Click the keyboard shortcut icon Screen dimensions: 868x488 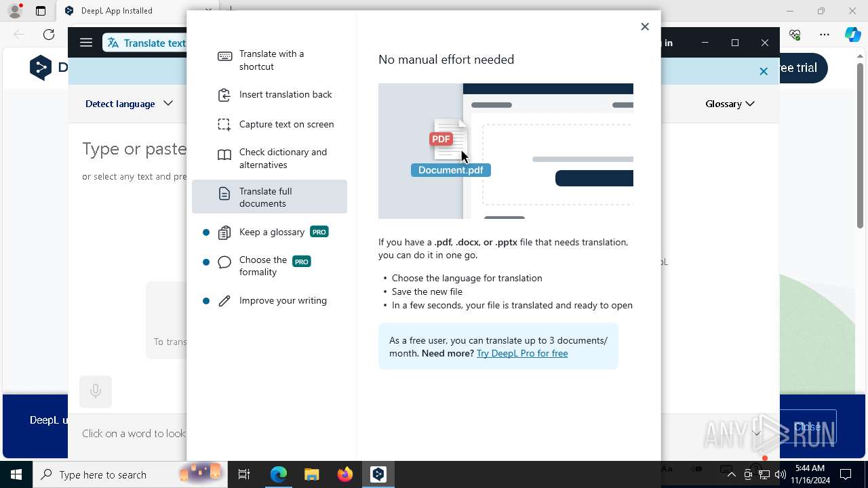tap(224, 56)
